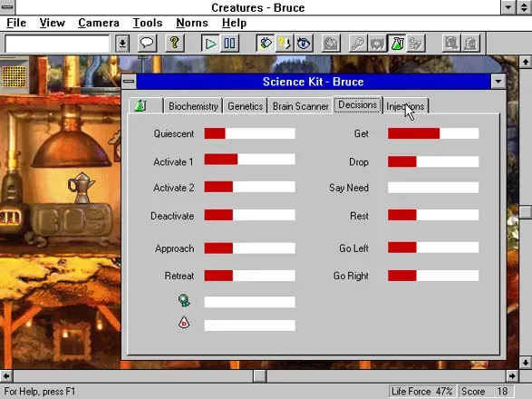Viewport: 532px width, 399px height.
Task: Click the vertical scrollbar down arrow
Action: pos(526,363)
